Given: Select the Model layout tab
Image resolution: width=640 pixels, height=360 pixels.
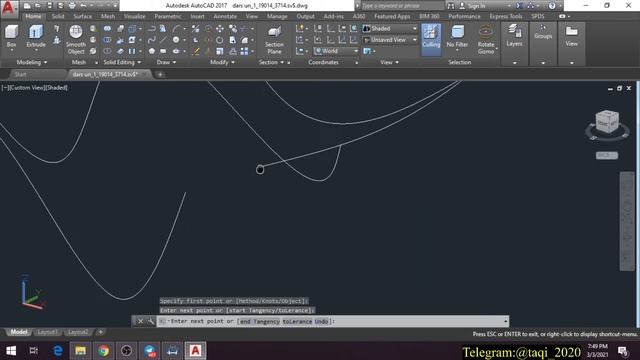Looking at the screenshot, I should 19,332.
